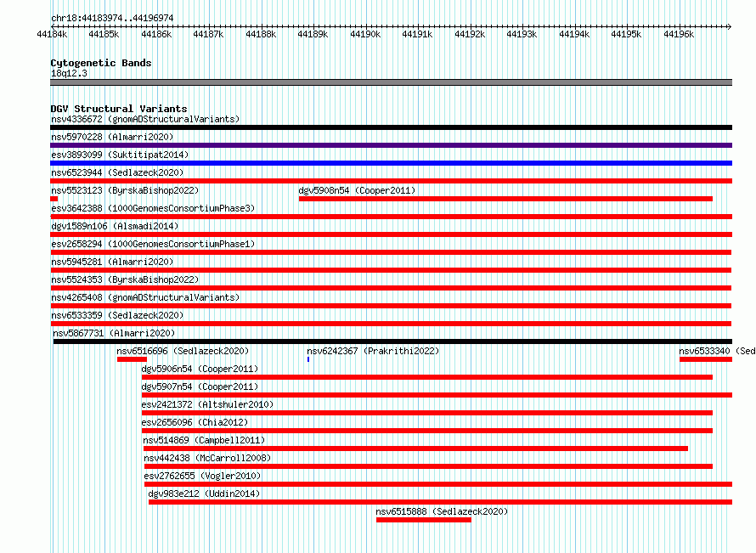Click the tiny blue nsv6242367 marker

[308, 359]
